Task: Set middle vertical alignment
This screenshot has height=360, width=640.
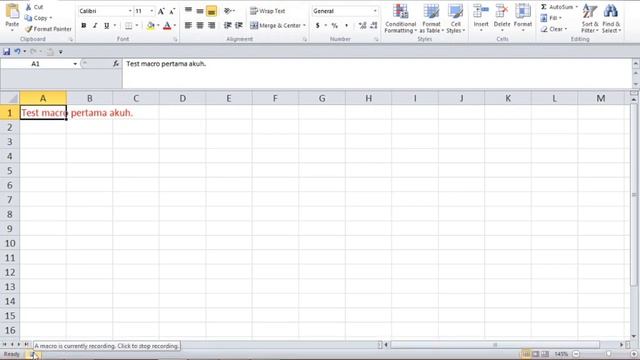Action: pos(200,11)
